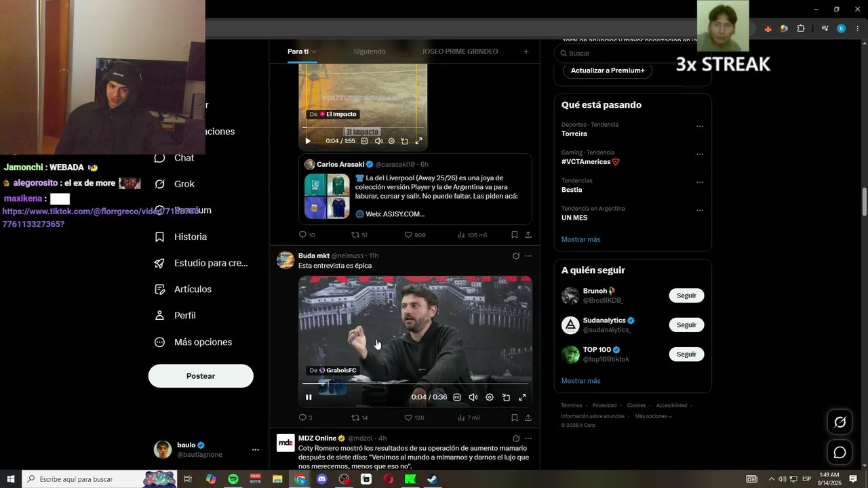Open more options for Bestia trend
868x488 pixels.
click(x=700, y=182)
